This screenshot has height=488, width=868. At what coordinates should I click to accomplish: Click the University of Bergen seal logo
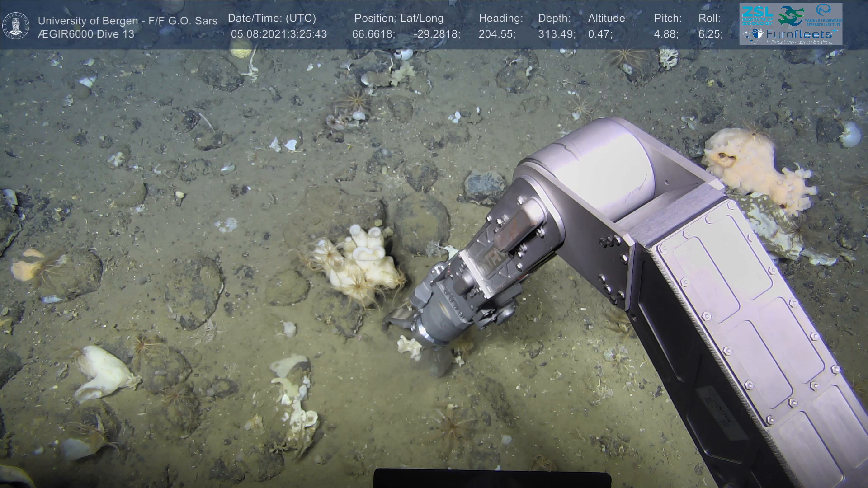pyautogui.click(x=16, y=25)
